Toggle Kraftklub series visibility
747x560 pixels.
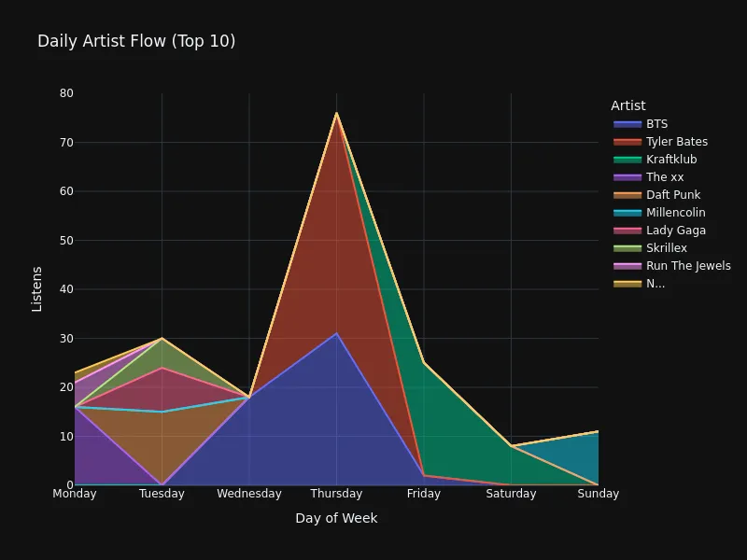655,159
